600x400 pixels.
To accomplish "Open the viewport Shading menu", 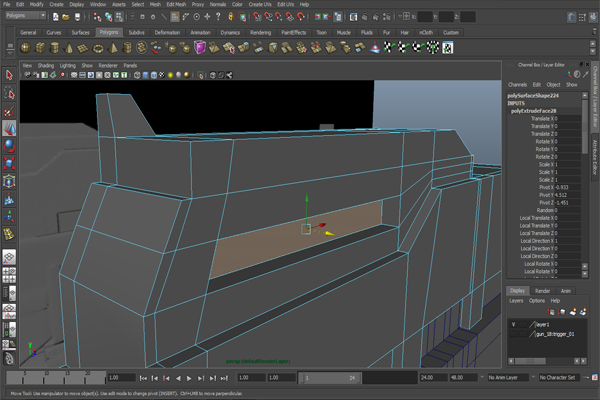I will click(x=46, y=65).
